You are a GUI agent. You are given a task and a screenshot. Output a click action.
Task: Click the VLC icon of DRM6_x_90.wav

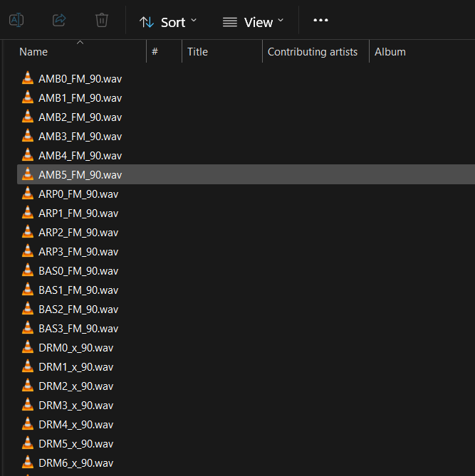coord(28,462)
